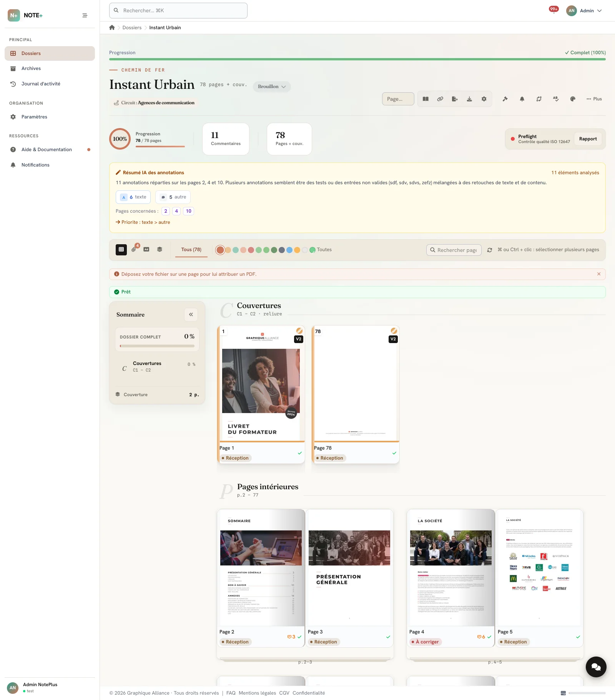615x700 pixels.
Task: Open the Page 3 Présentation Générale thumbnail
Action: [x=349, y=568]
